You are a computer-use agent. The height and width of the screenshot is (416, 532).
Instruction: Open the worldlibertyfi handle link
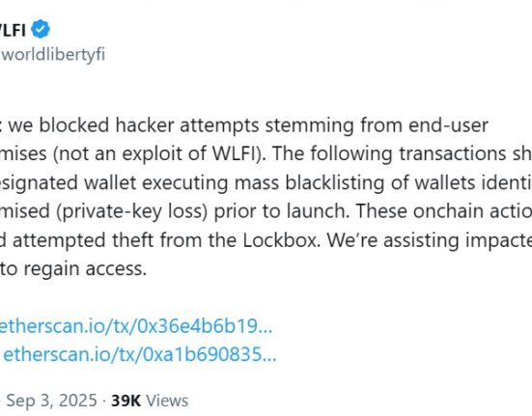[52, 55]
